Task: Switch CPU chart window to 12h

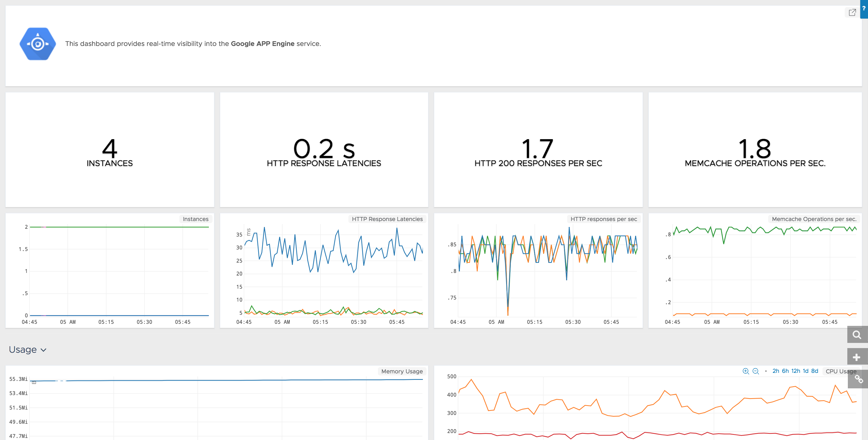Action: 796,371
